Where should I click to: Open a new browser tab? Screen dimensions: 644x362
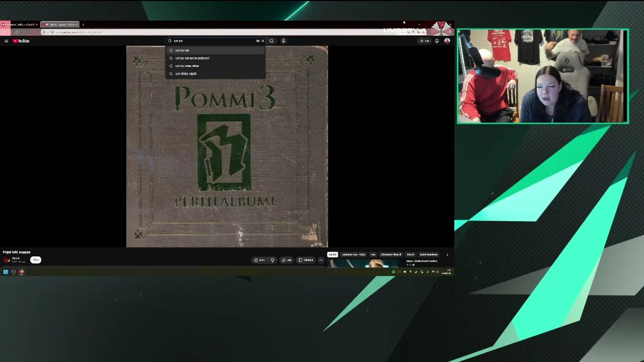click(83, 24)
